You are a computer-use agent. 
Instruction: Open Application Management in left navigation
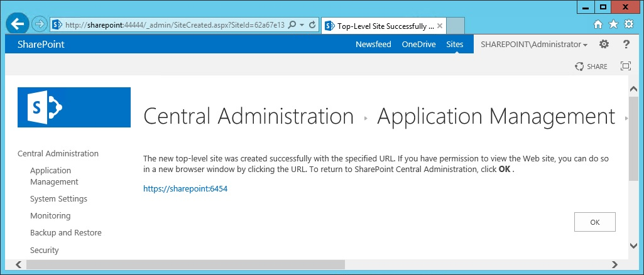click(54, 176)
